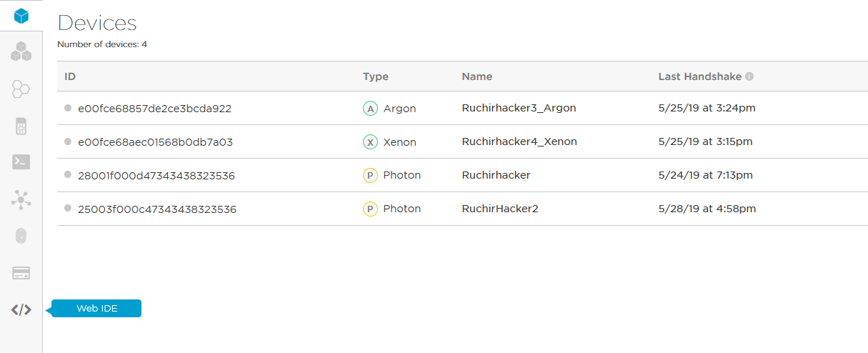Open the Billing credit card sidebar icon

click(x=21, y=273)
